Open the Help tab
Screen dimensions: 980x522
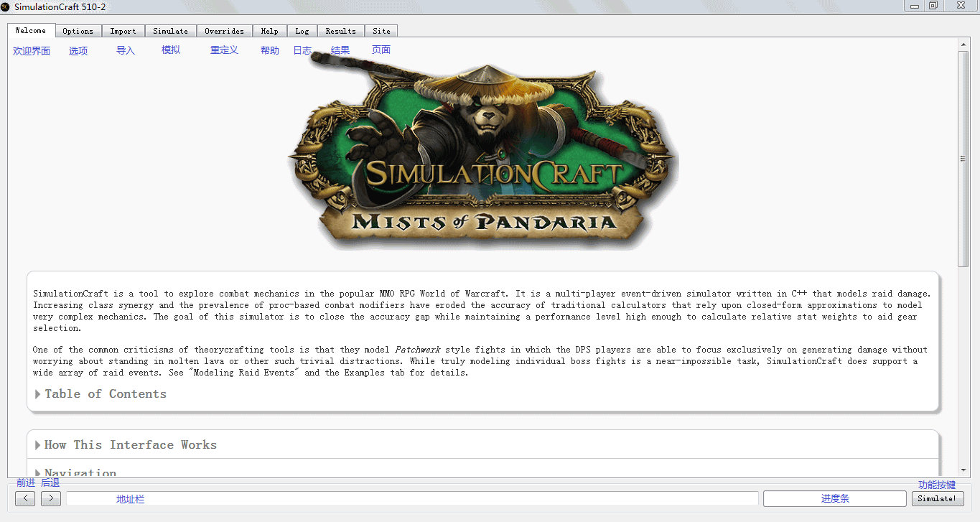click(269, 31)
